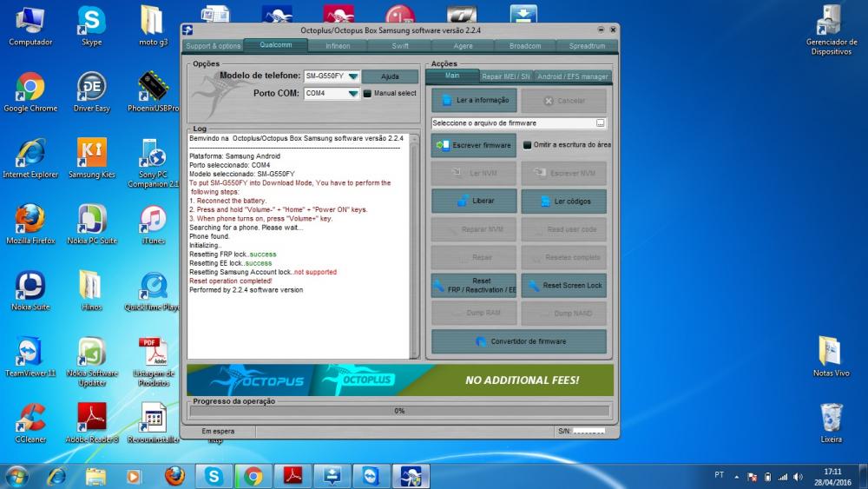Click Ler a informação button

(x=474, y=100)
